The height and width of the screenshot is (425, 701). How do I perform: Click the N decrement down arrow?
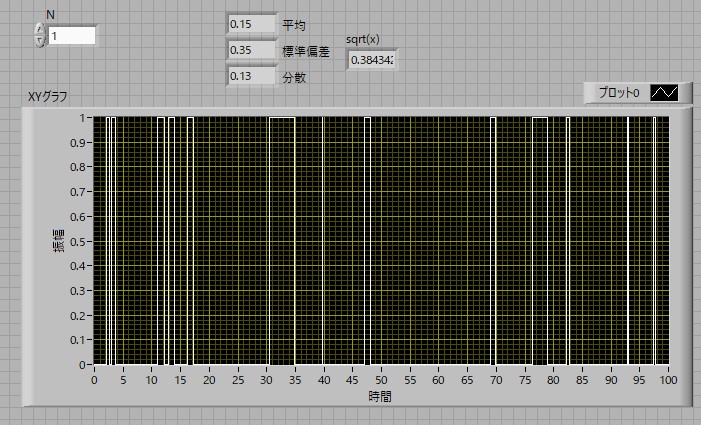(x=39, y=41)
